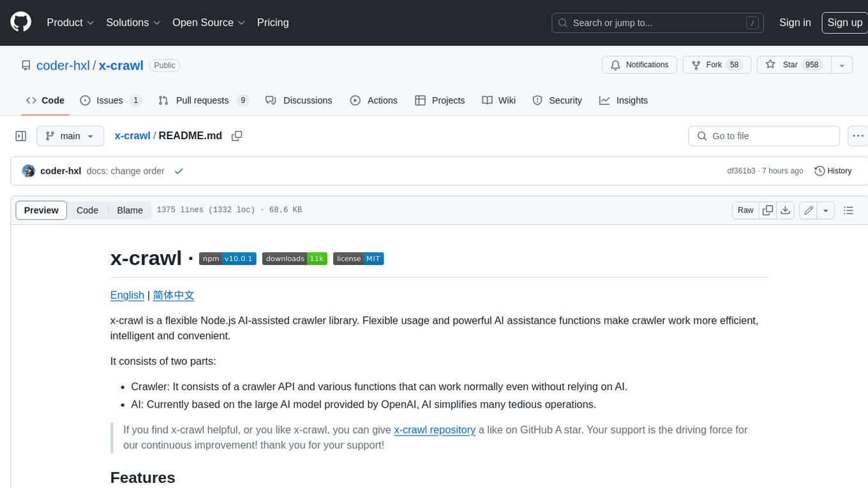Click the Features heading
This screenshot has width=868, height=488.
pos(143,478)
